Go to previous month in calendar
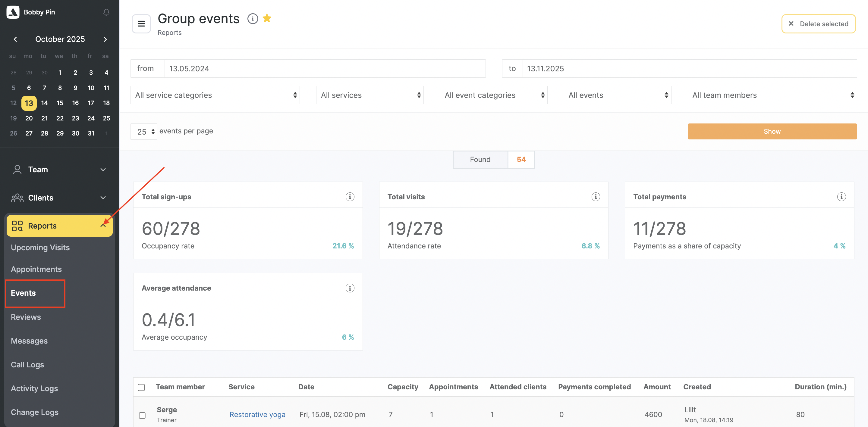Screen dimensions: 868x427 15,39
